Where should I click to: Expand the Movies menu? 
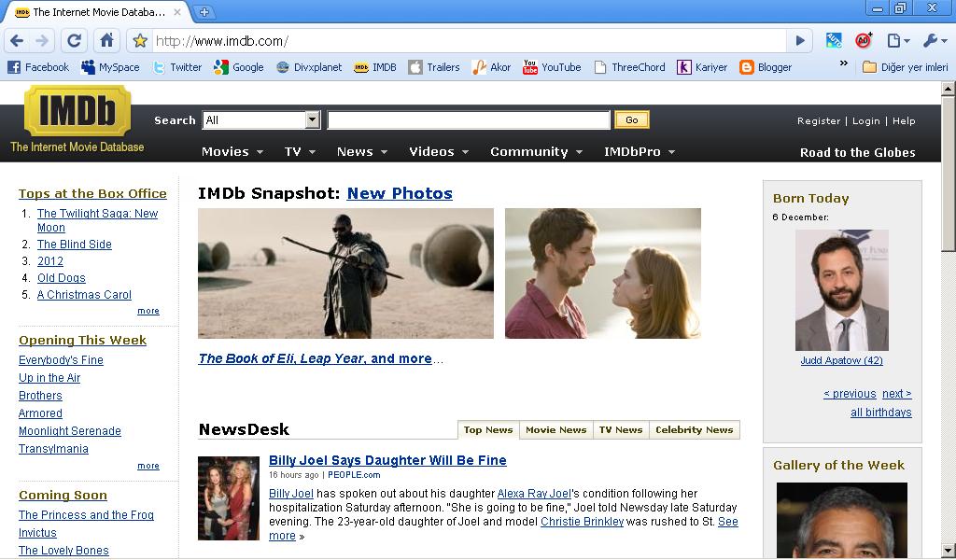[232, 152]
